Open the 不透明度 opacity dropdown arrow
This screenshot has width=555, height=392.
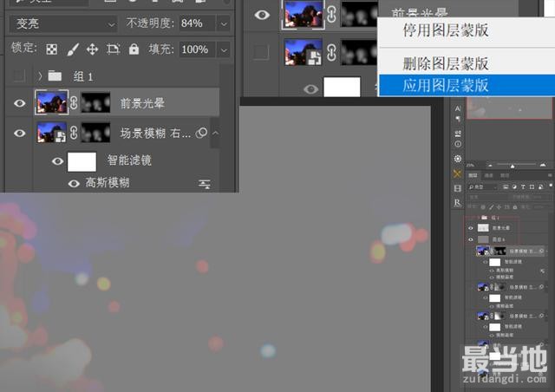point(224,23)
